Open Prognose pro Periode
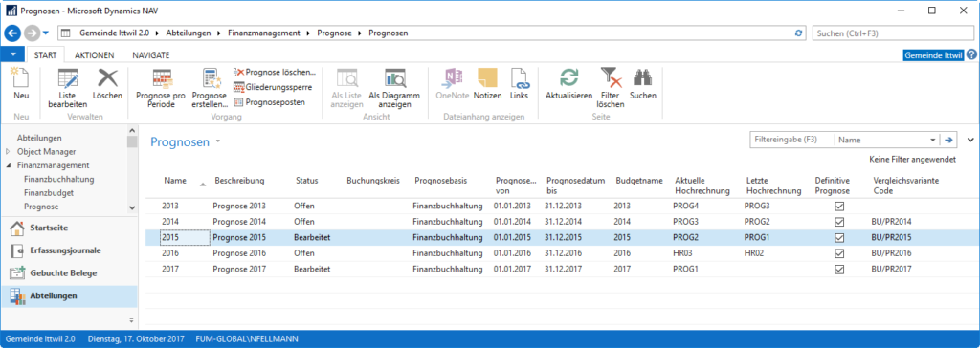This screenshot has height=348, width=980. pyautogui.click(x=161, y=87)
